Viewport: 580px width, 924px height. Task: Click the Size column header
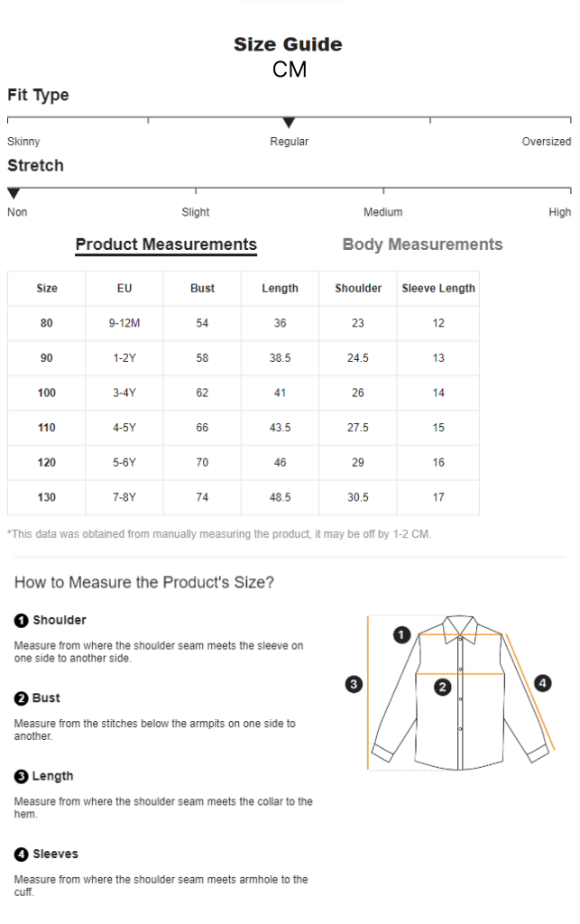(47, 288)
